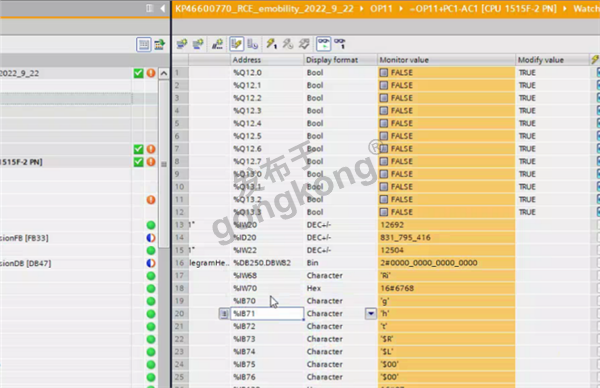Collapse the project tree with the left arrow

(x=163, y=8)
